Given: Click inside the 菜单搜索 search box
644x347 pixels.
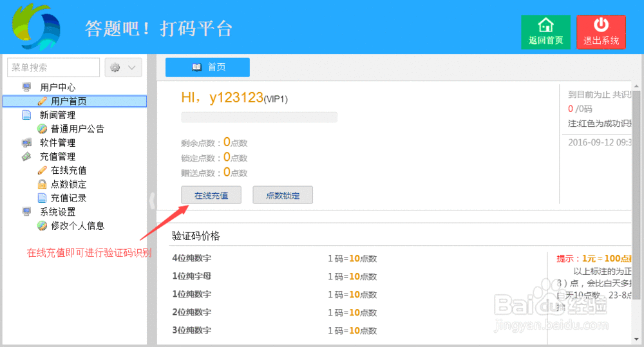Looking at the screenshot, I should 53,68.
